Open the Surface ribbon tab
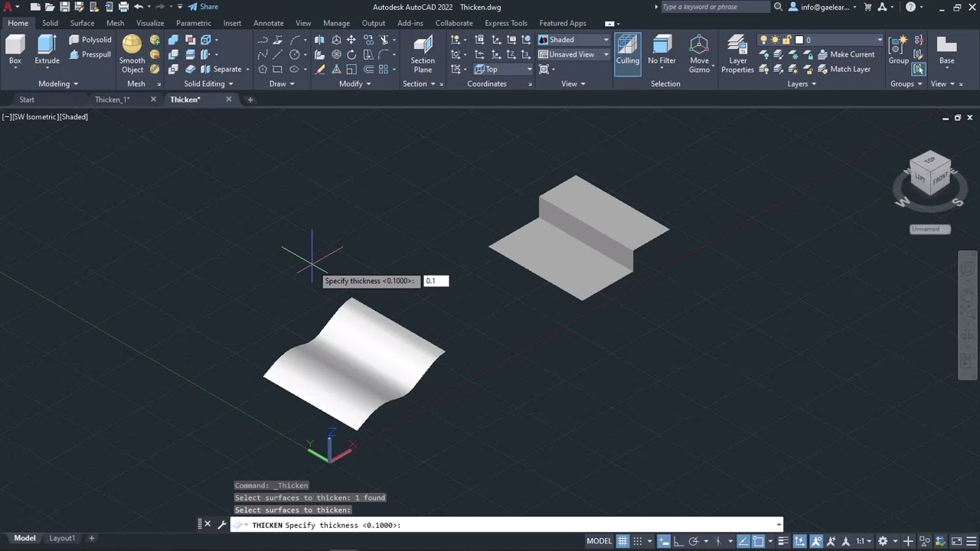This screenshot has height=551, width=980. 82,23
